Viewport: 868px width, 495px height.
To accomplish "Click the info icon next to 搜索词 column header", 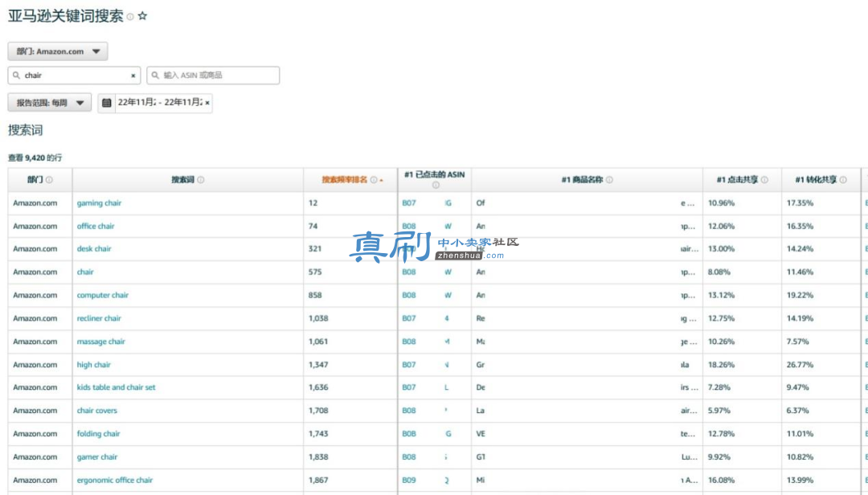I will tap(200, 179).
